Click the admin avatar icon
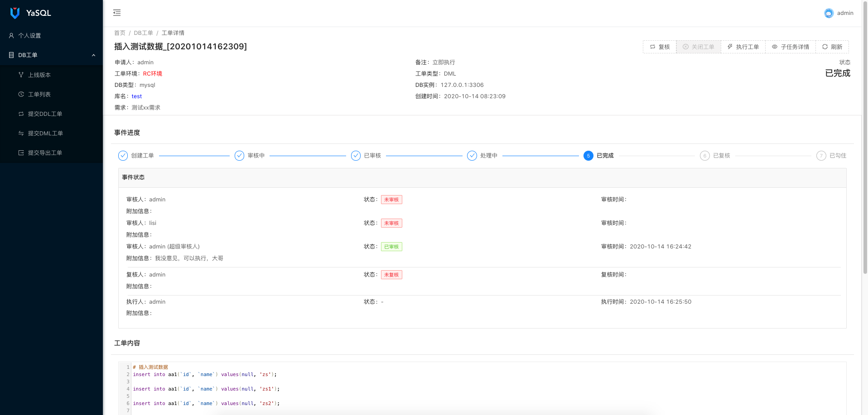 pyautogui.click(x=829, y=13)
